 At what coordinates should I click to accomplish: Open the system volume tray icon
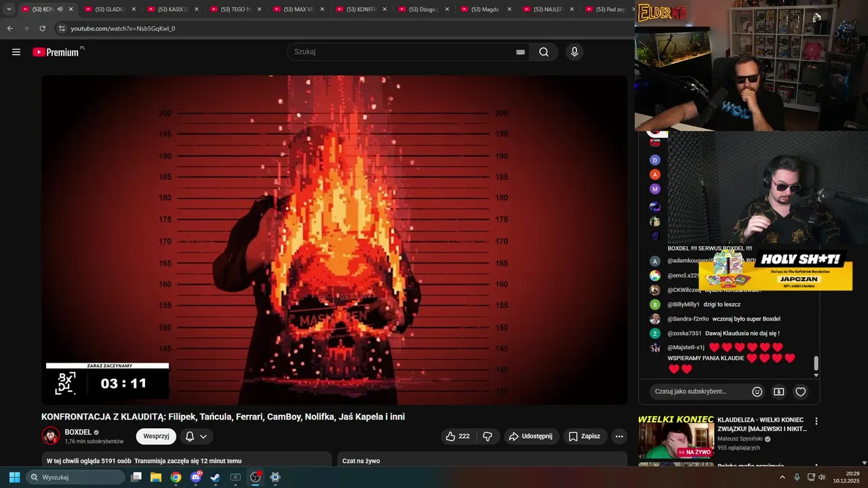[x=823, y=477]
